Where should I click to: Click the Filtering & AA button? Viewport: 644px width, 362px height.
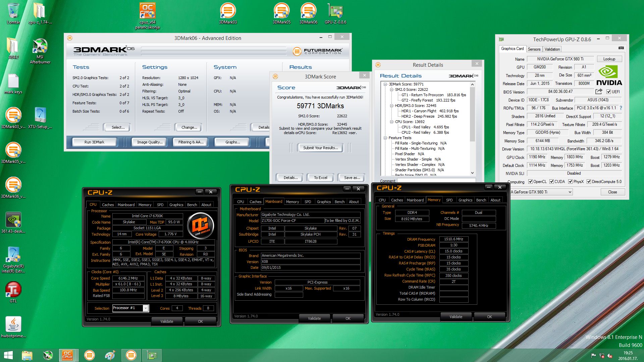[191, 142]
